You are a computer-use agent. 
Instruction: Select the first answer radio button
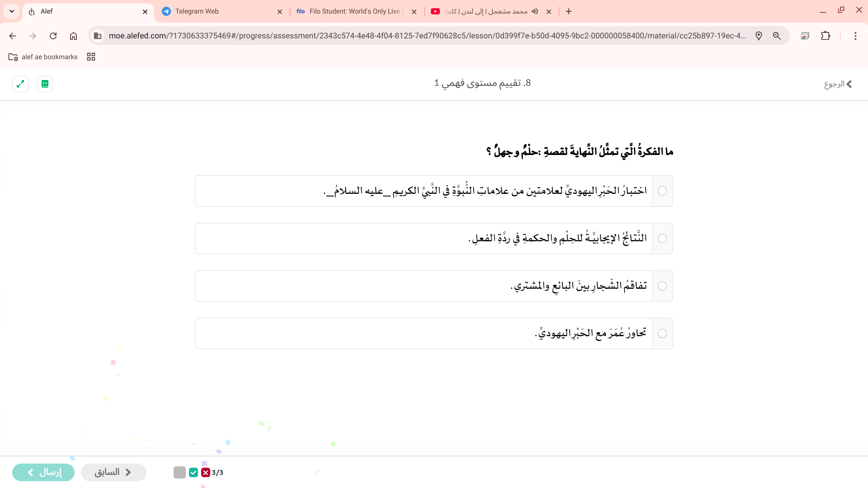pyautogui.click(x=662, y=191)
